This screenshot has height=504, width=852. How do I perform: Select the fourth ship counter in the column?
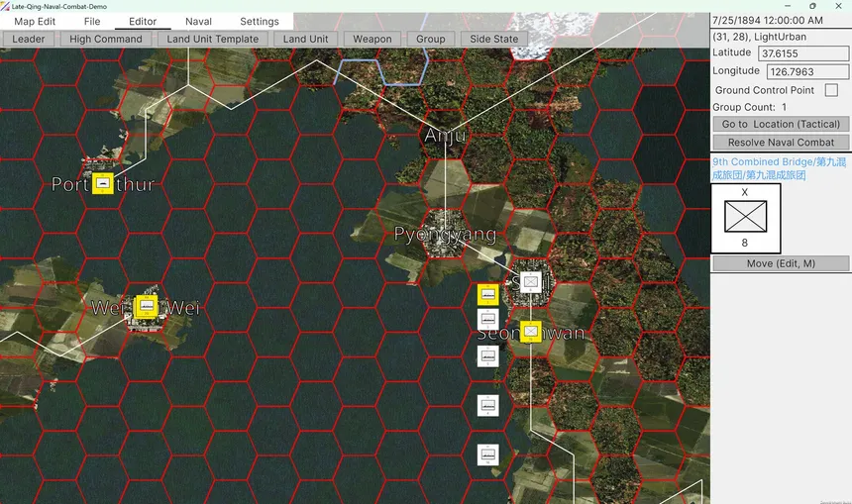(488, 405)
